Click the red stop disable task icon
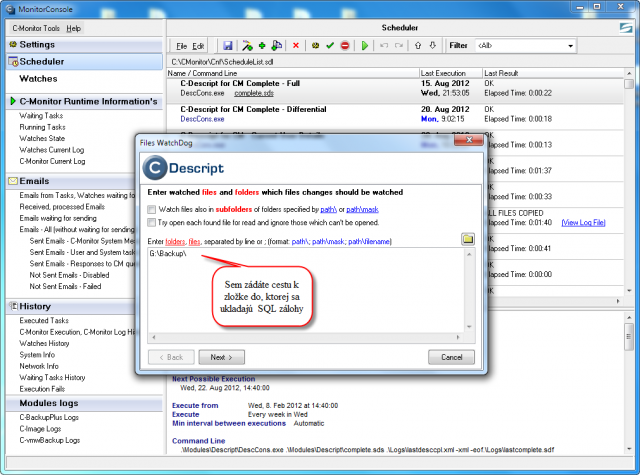The image size is (640, 475). coord(345,46)
